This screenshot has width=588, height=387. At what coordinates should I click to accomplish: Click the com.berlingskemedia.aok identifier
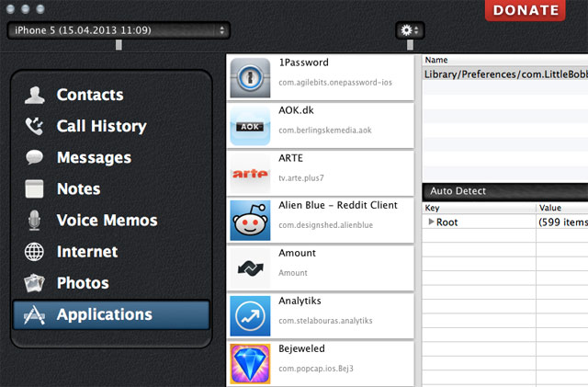click(324, 131)
